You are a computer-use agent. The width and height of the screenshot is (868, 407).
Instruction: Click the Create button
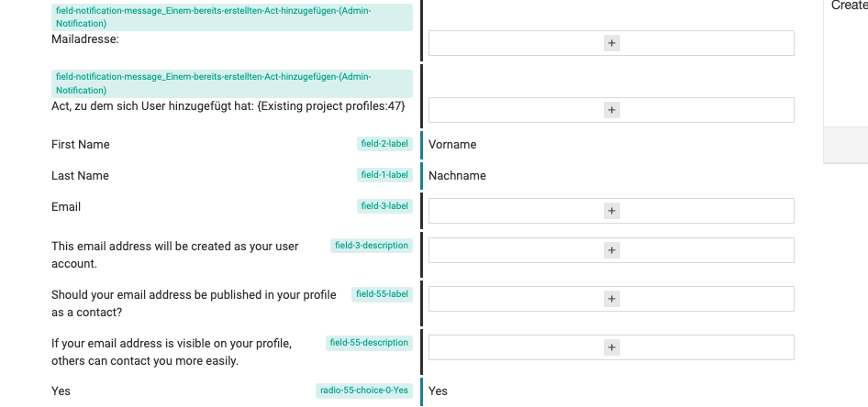(x=849, y=6)
